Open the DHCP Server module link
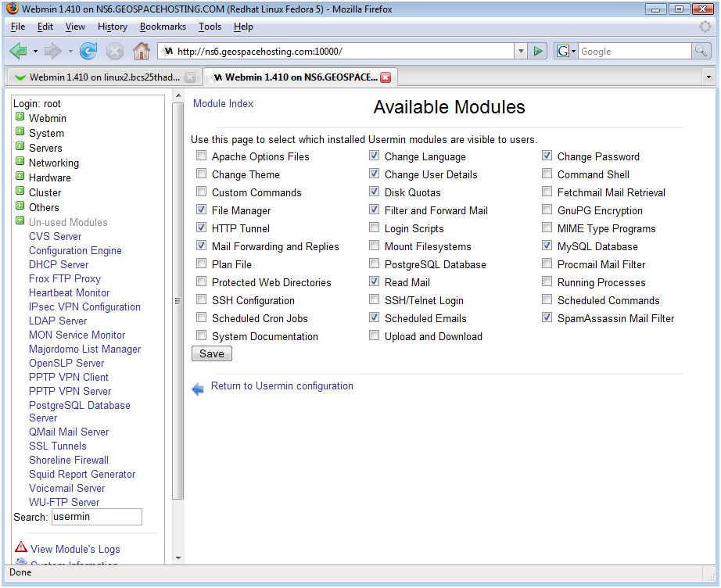The height and width of the screenshot is (588, 721). tap(59, 264)
